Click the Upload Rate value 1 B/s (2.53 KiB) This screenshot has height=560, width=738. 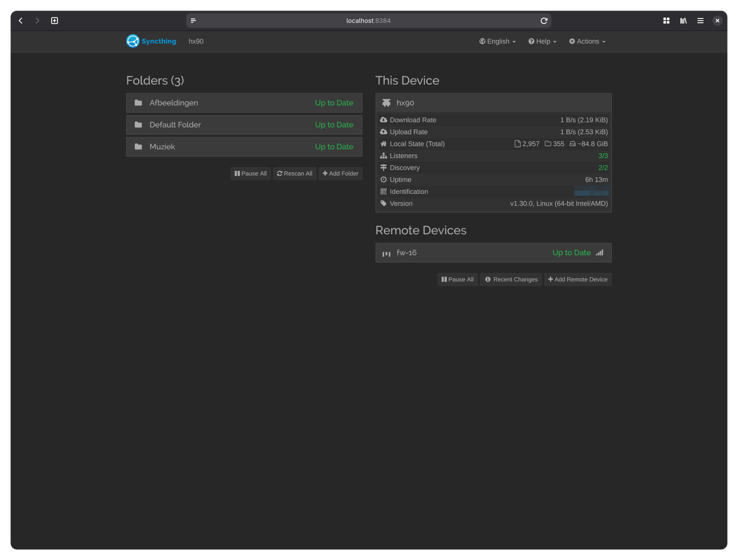584,132
